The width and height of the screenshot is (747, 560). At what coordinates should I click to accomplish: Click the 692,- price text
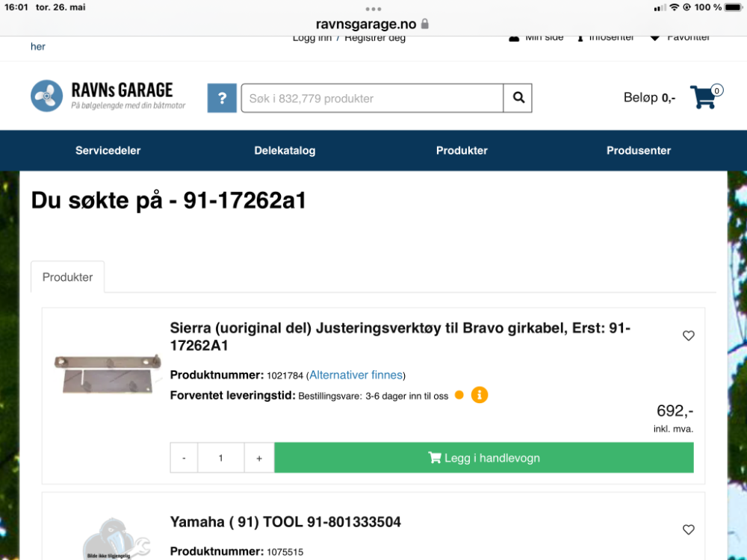coord(675,411)
